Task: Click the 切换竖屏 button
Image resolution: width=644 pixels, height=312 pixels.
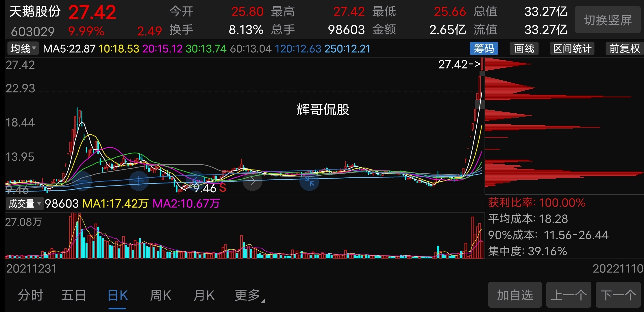Action: coord(608,20)
